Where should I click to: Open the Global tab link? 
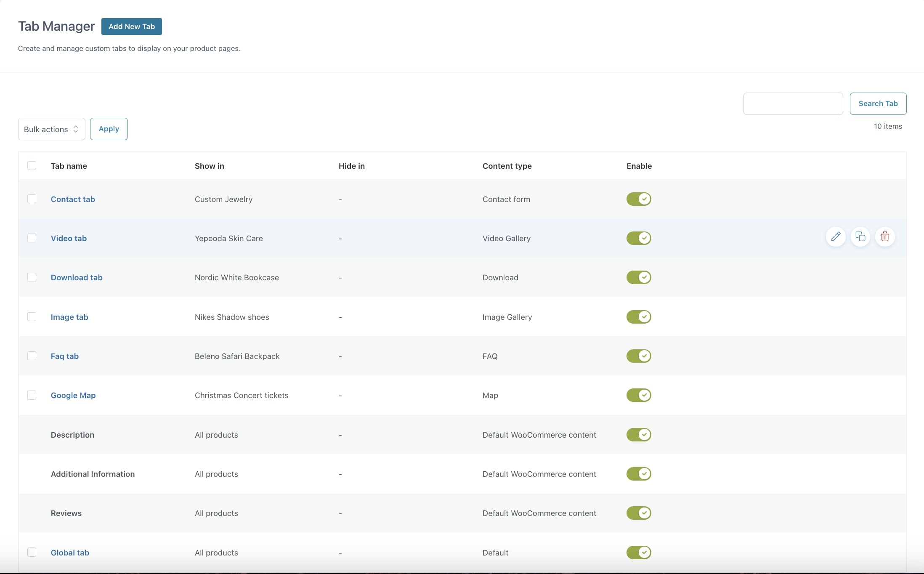(x=70, y=553)
